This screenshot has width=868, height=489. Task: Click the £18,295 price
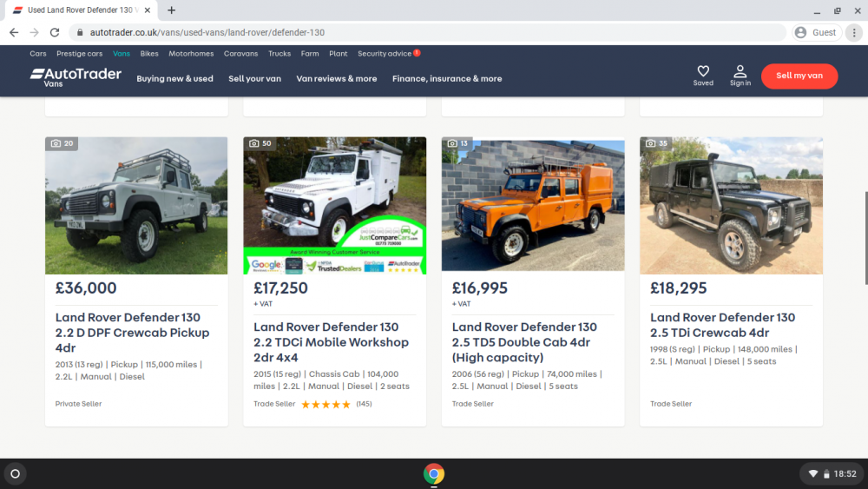coord(678,288)
